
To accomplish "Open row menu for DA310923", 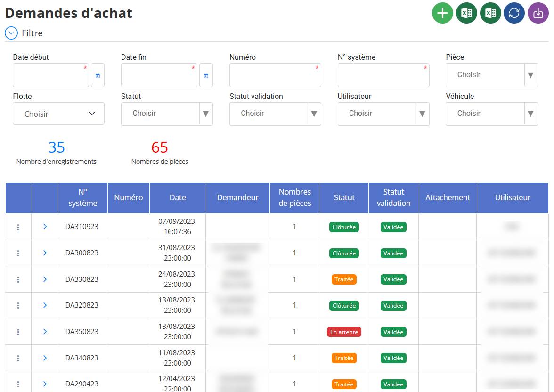I will point(18,227).
